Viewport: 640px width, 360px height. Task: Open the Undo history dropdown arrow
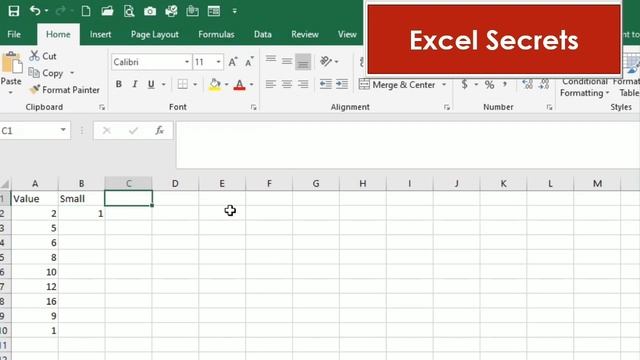pyautogui.click(x=46, y=11)
